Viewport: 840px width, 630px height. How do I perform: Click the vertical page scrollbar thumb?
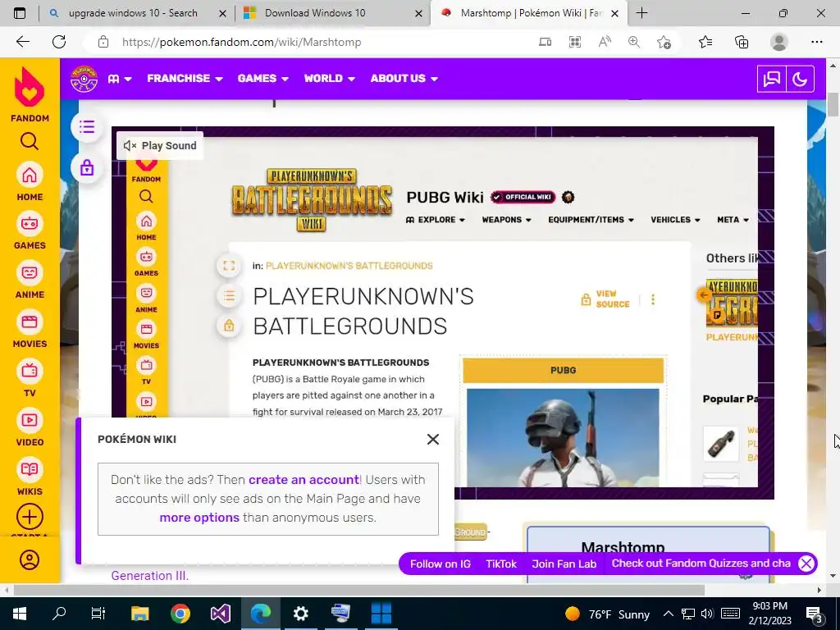pyautogui.click(x=833, y=105)
